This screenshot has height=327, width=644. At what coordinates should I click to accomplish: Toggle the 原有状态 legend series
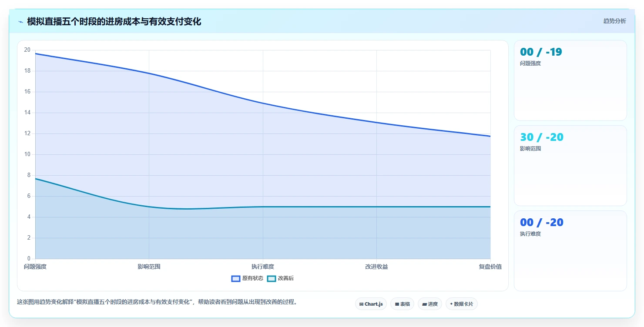pos(248,278)
